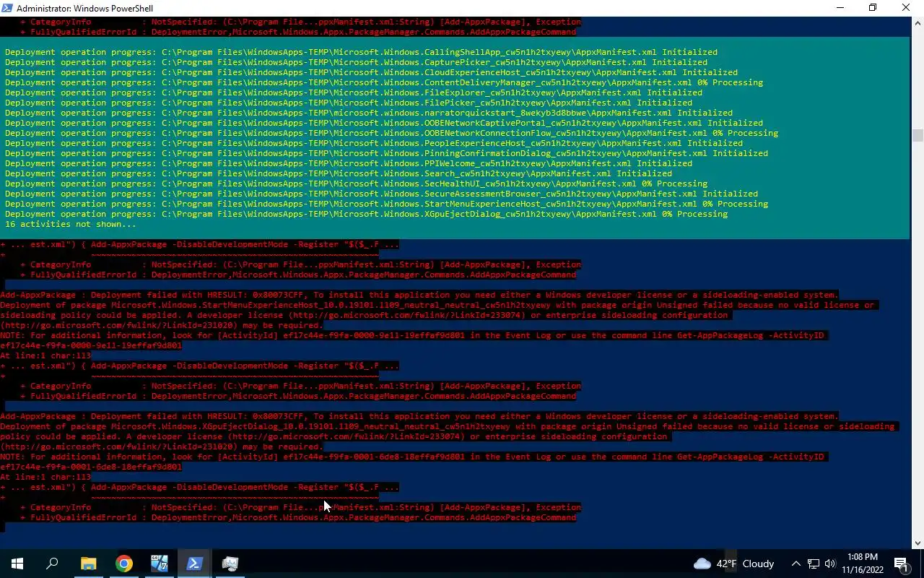Click the FileExplorer deployment progress line
Screen dimensions: 924x578
[354, 92]
